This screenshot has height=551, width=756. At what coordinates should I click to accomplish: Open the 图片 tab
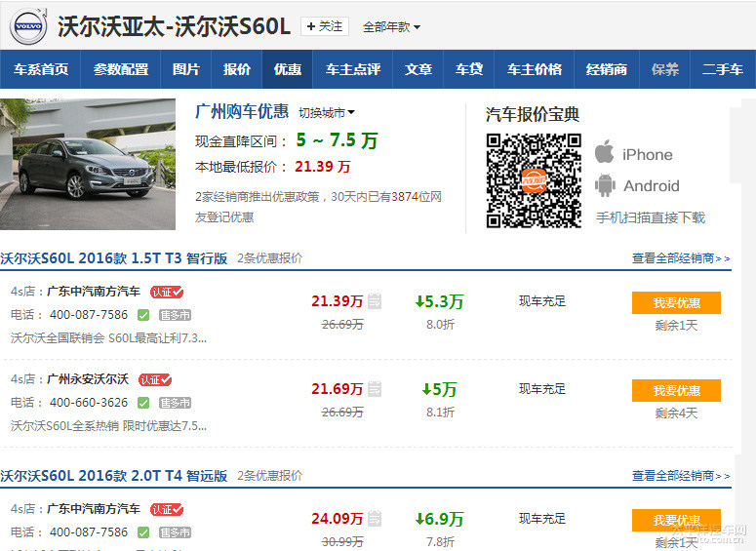click(x=185, y=69)
